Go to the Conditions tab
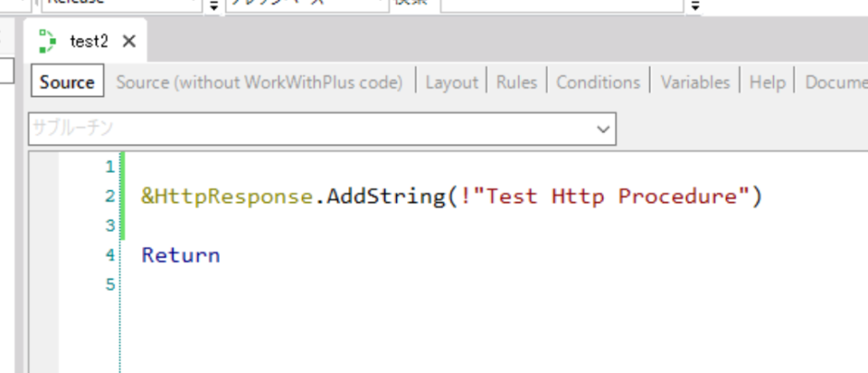This screenshot has height=373, width=868. 597,82
